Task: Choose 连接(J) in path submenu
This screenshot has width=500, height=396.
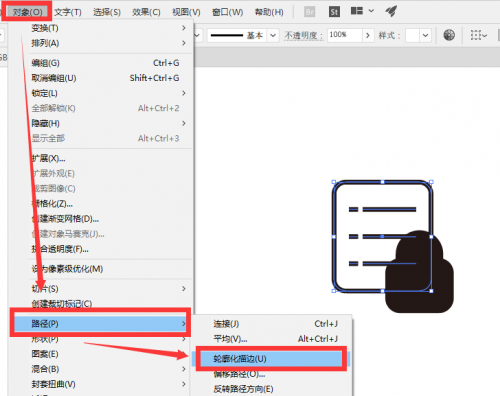Action: point(272,324)
